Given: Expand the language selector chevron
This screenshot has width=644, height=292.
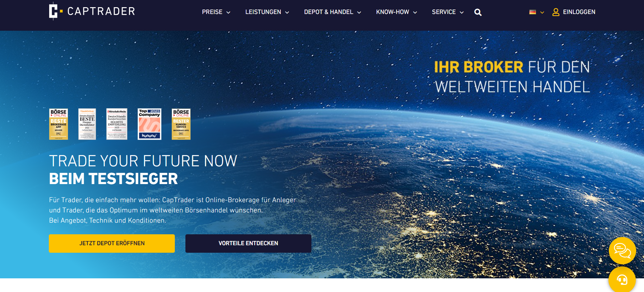Looking at the screenshot, I should [x=542, y=12].
